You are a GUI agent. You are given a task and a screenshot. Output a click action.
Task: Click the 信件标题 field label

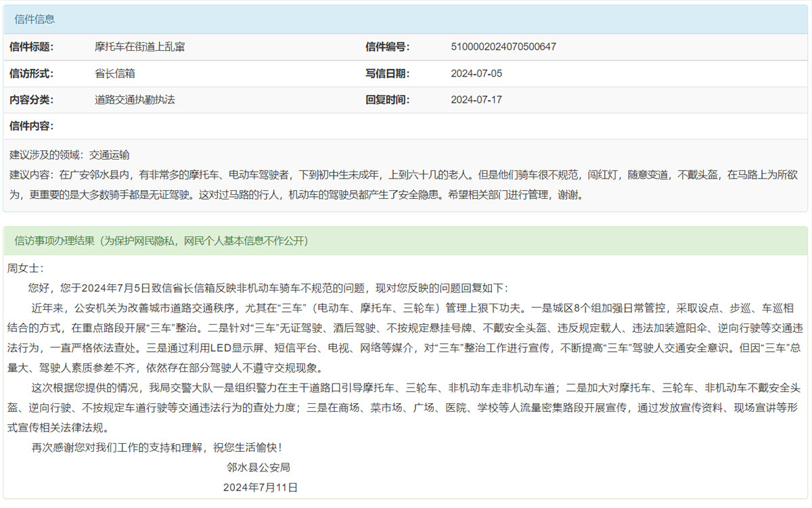point(31,47)
